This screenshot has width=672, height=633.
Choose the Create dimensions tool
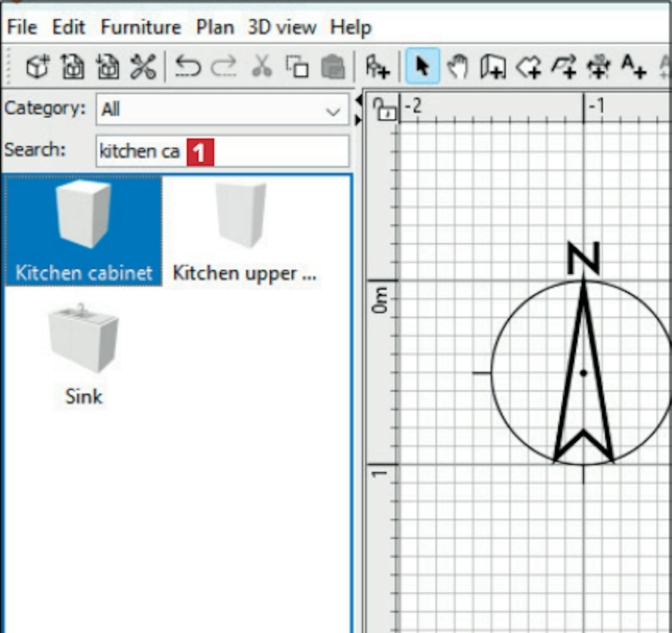coord(599,67)
